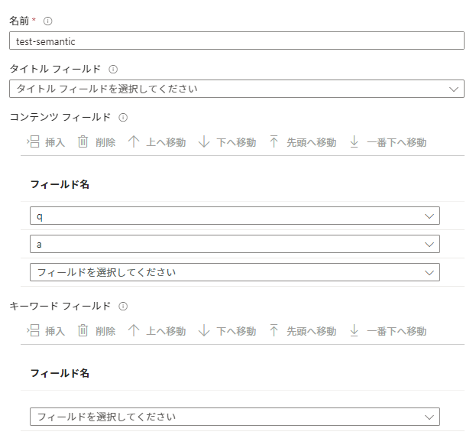Click 一番下へ移動 in コンテンツ フィールド toolbar
Image resolution: width=476 pixels, height=448 pixels.
(388, 142)
